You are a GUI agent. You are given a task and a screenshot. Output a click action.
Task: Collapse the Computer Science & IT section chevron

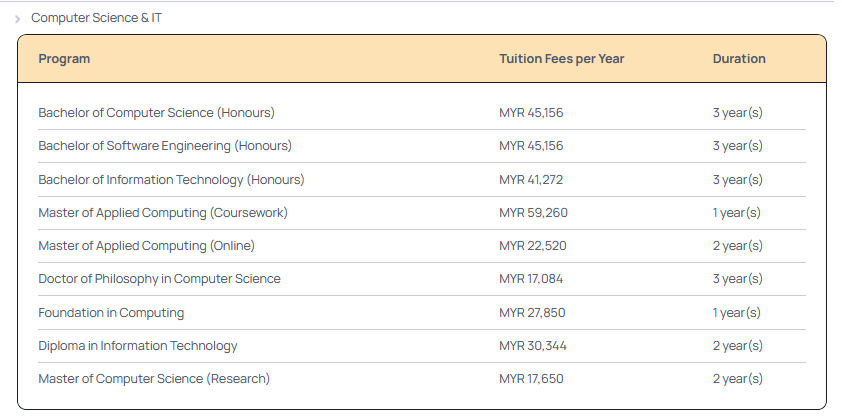click(18, 19)
